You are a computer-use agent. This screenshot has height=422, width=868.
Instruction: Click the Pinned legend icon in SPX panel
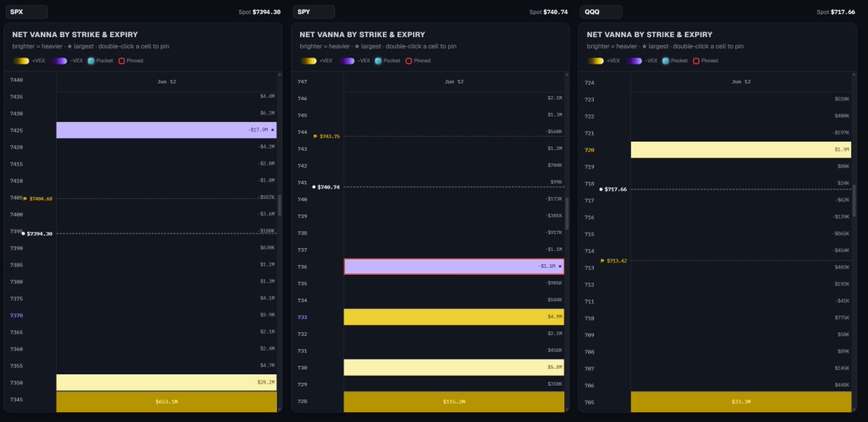(x=122, y=61)
